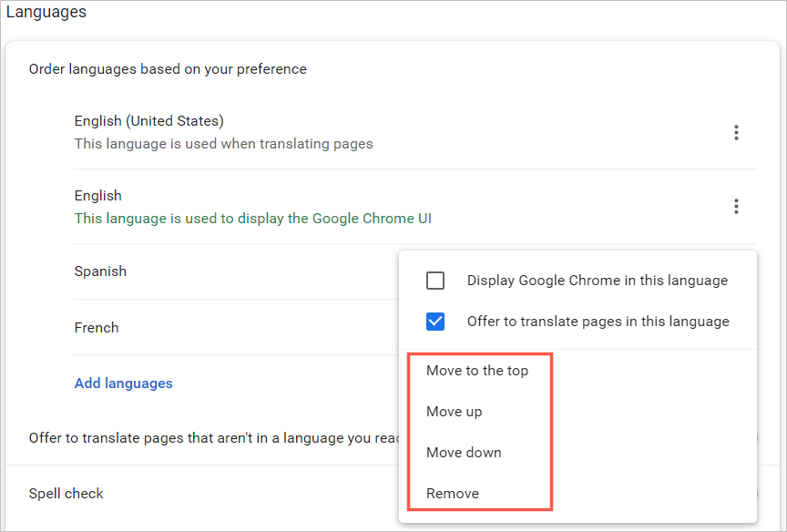Click Order languages based on your preference
Screen dimensions: 787x532
[168, 69]
